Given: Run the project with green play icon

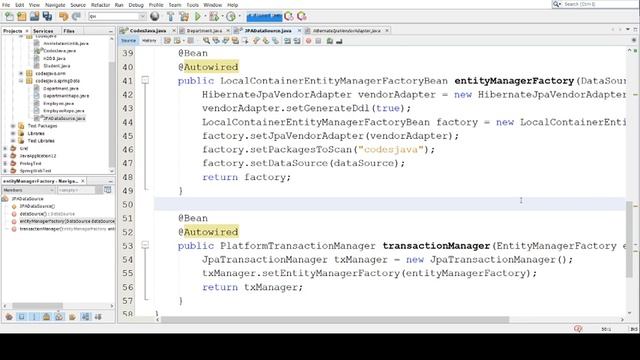Looking at the screenshot, I should (198, 16).
